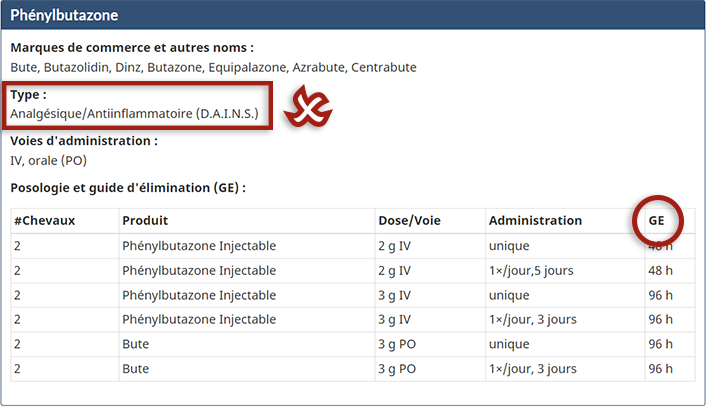Screen dimensions: 706x407
Task: Select 'unique' in the 2 g IV row
Action: [509, 246]
